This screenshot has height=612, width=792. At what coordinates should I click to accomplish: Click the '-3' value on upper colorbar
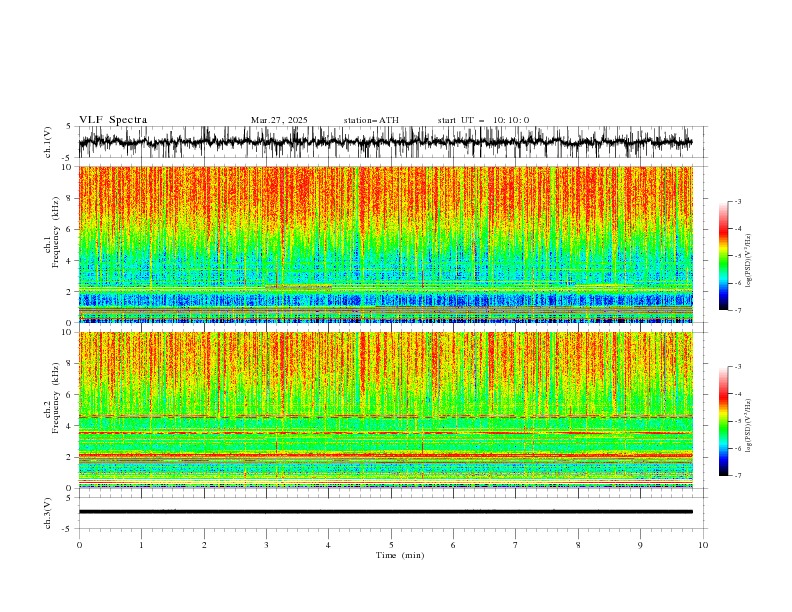(x=737, y=201)
